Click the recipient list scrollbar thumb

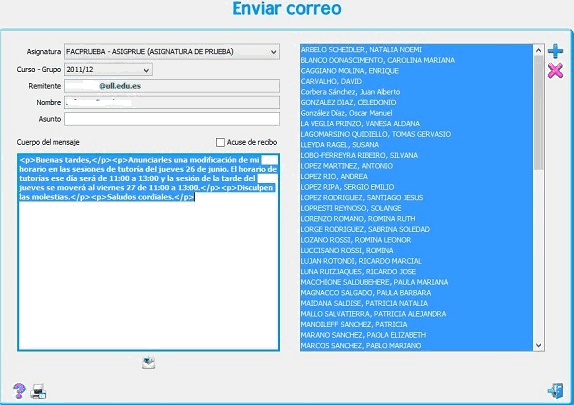click(x=538, y=113)
